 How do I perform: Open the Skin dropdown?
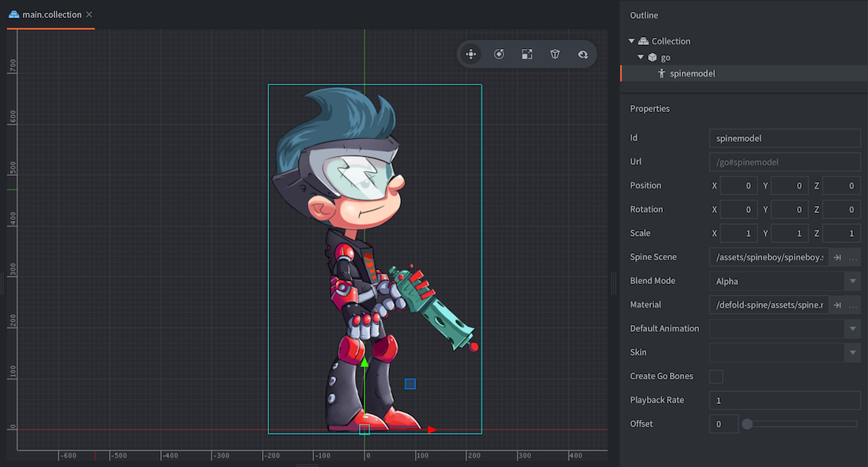click(x=852, y=352)
